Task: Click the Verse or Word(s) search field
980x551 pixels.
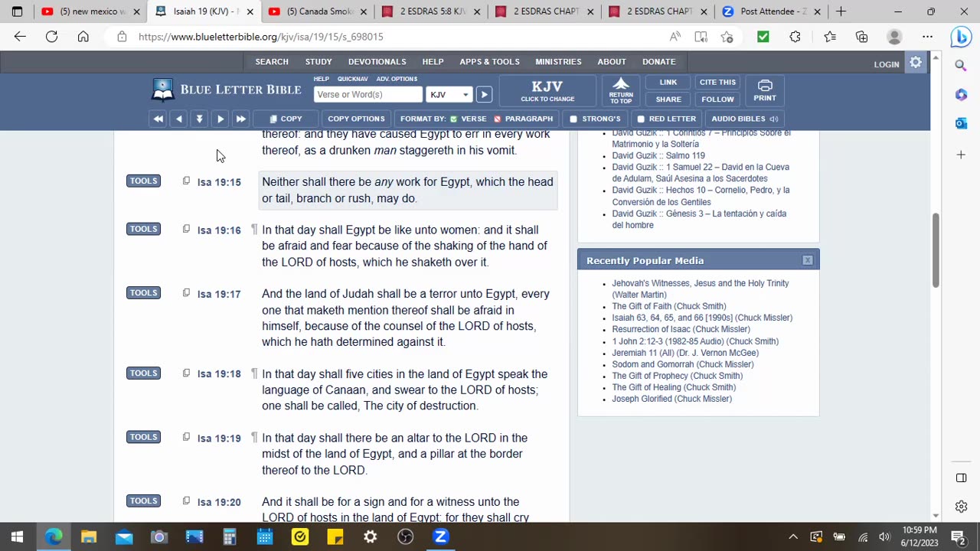Action: point(367,94)
